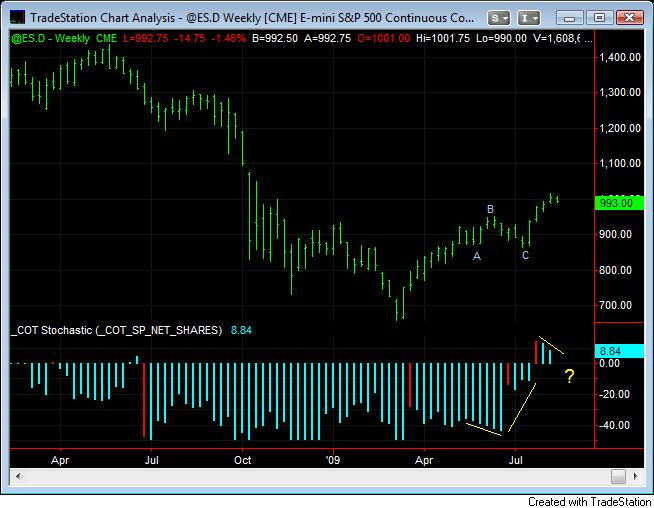Click the 1,400.00 price axis label
Viewport: 654px width, 508px height.
point(620,57)
